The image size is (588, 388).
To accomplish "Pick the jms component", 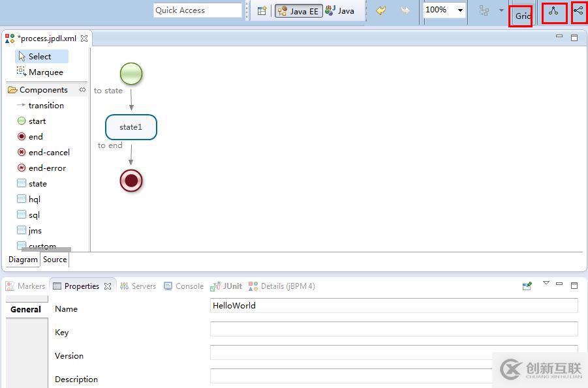I will [x=29, y=231].
